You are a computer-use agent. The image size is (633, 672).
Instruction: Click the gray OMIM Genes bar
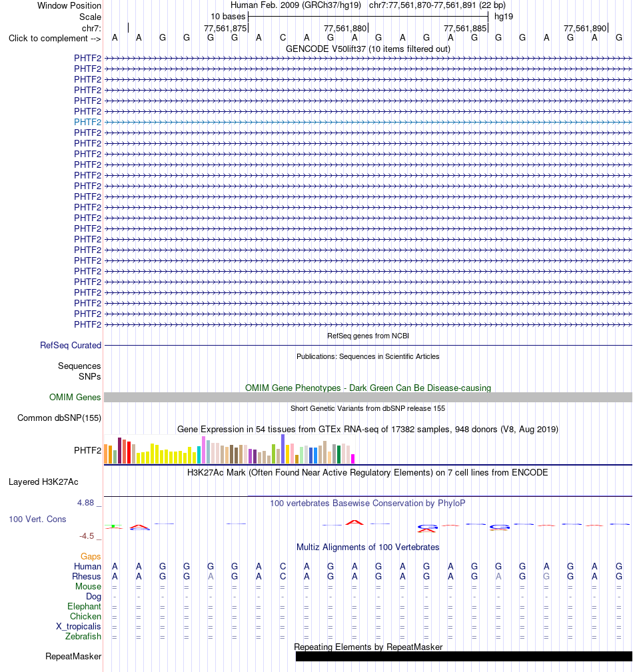click(x=368, y=398)
